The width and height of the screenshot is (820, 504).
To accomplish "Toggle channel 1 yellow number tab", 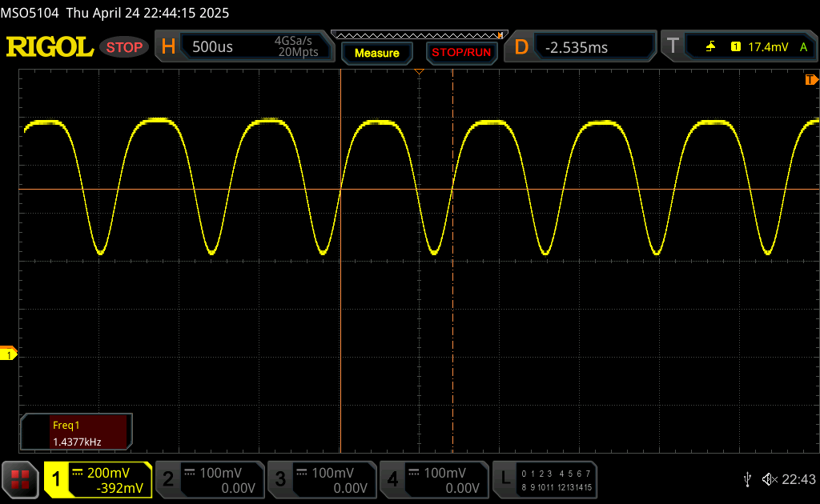I will (x=56, y=479).
